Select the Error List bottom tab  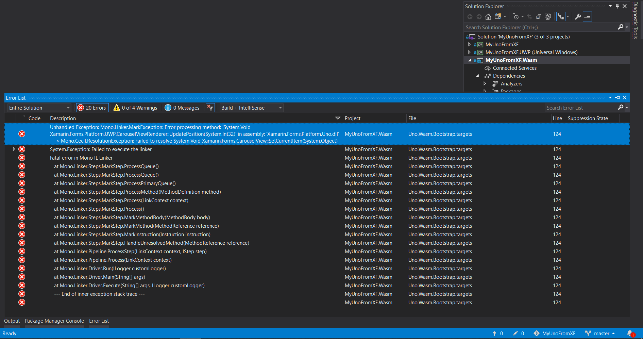point(99,321)
